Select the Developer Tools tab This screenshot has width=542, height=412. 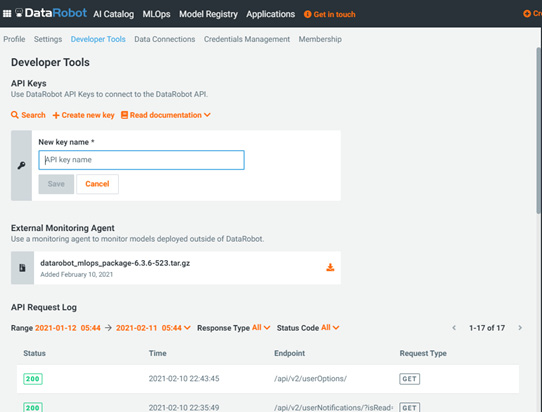coord(98,39)
